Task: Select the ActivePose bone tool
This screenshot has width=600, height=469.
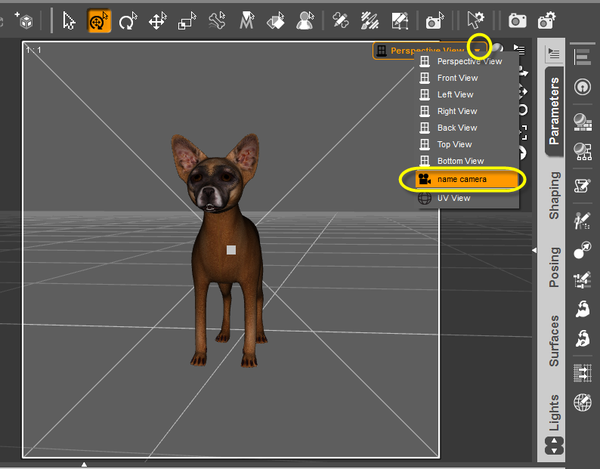Action: [217, 21]
